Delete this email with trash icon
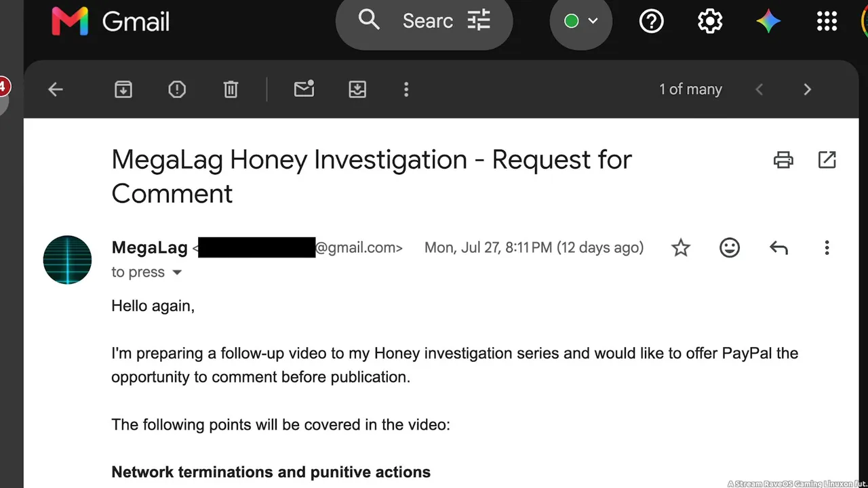 [x=231, y=89]
